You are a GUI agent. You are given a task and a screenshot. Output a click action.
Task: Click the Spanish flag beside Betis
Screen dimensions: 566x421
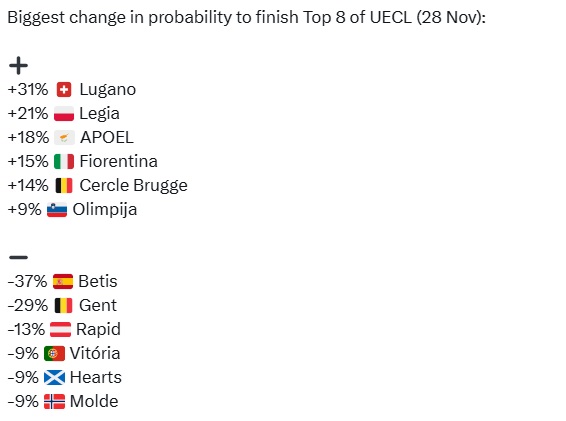coord(63,282)
